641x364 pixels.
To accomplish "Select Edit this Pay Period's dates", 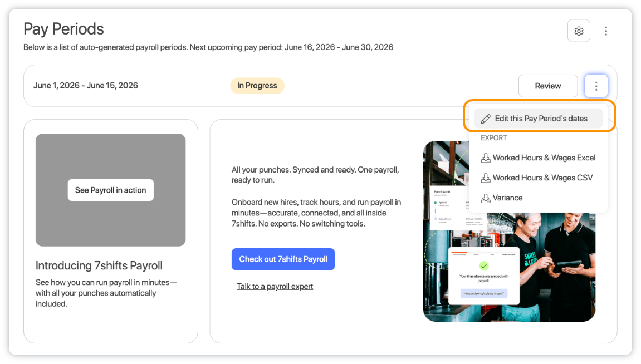I will point(537,119).
